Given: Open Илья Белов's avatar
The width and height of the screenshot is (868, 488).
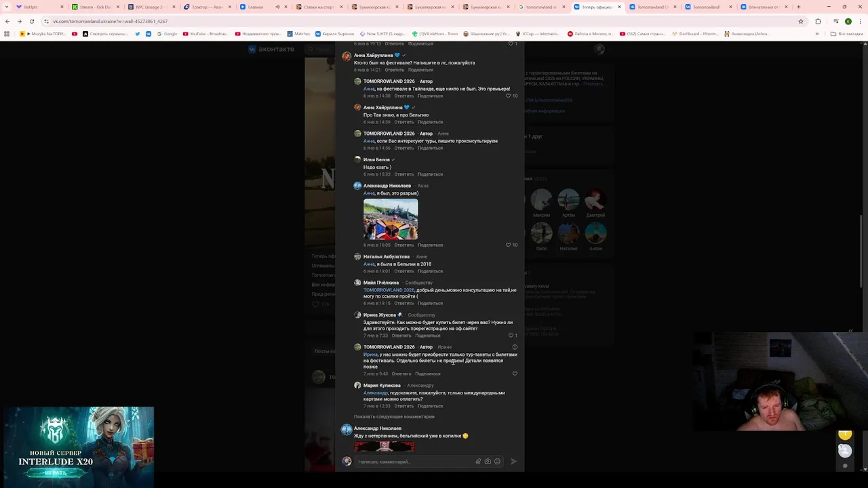Looking at the screenshot, I should (x=357, y=160).
